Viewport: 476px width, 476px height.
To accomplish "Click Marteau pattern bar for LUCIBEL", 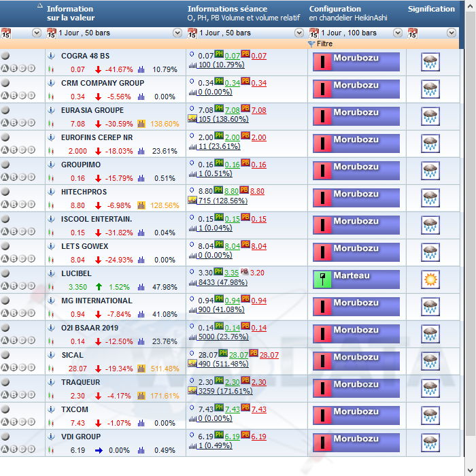I will coord(356,279).
